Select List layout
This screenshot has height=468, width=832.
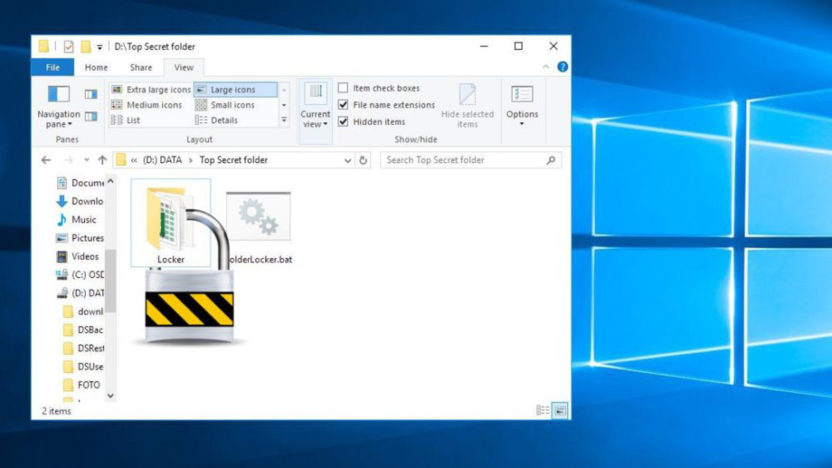click(126, 120)
